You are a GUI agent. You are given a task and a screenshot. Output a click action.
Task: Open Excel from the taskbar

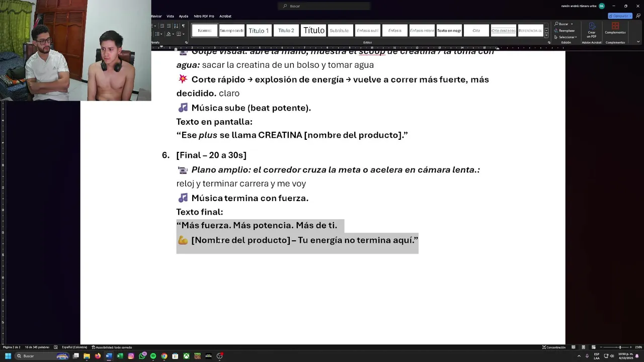120,356
